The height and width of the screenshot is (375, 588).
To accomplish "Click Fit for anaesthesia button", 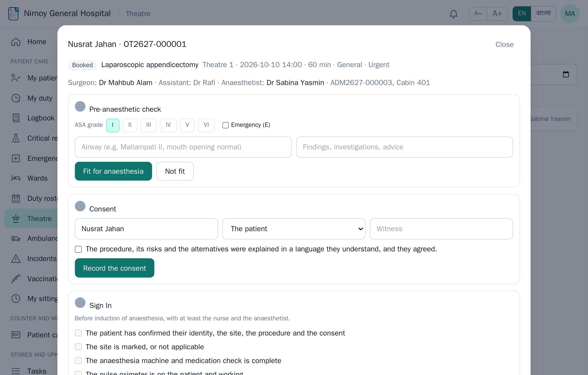I will click(113, 171).
